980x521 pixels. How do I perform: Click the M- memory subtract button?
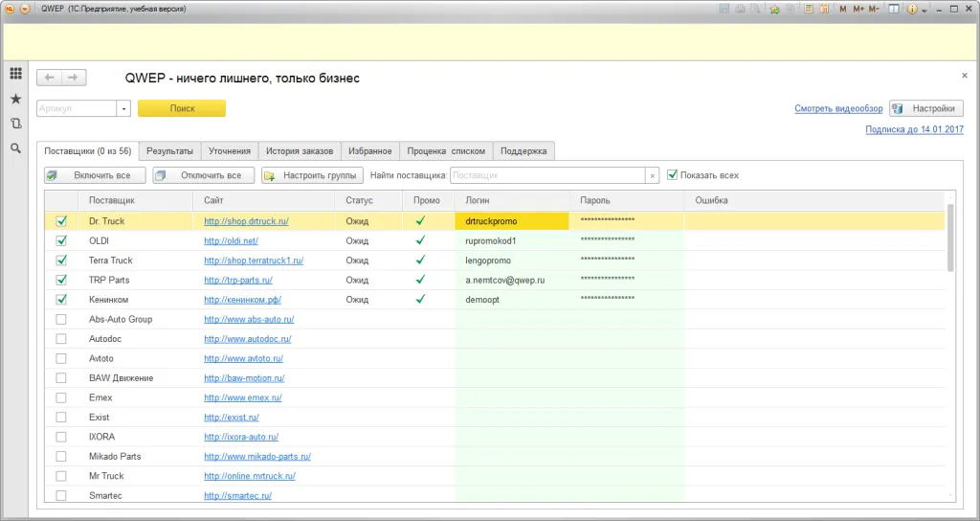tap(875, 10)
